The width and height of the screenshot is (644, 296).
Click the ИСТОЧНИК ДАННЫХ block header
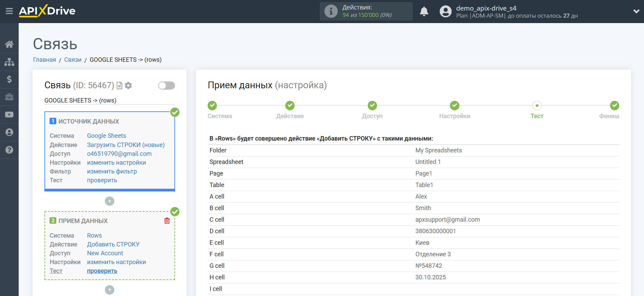[x=89, y=122]
